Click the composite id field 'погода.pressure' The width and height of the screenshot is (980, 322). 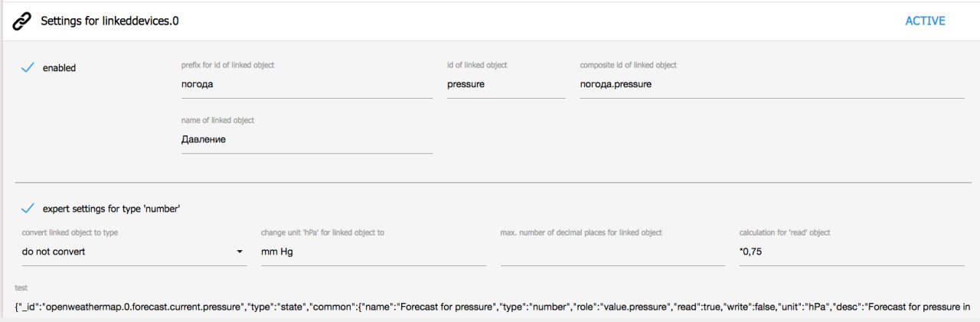click(772, 85)
